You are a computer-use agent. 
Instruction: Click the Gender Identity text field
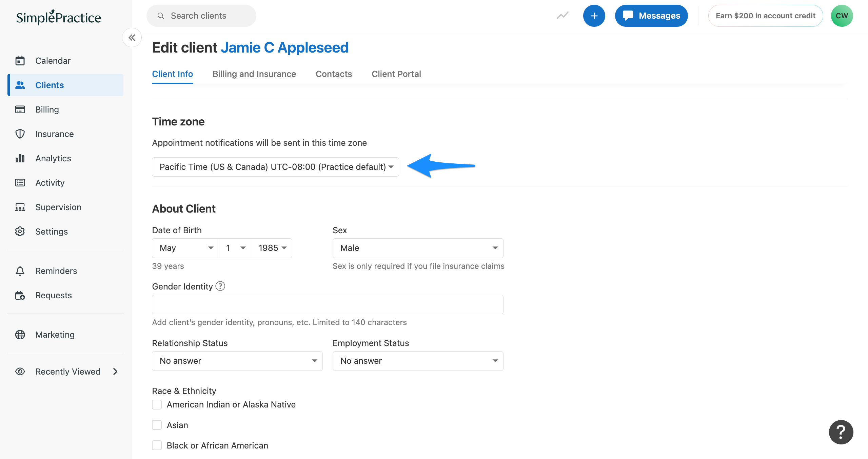(x=328, y=304)
